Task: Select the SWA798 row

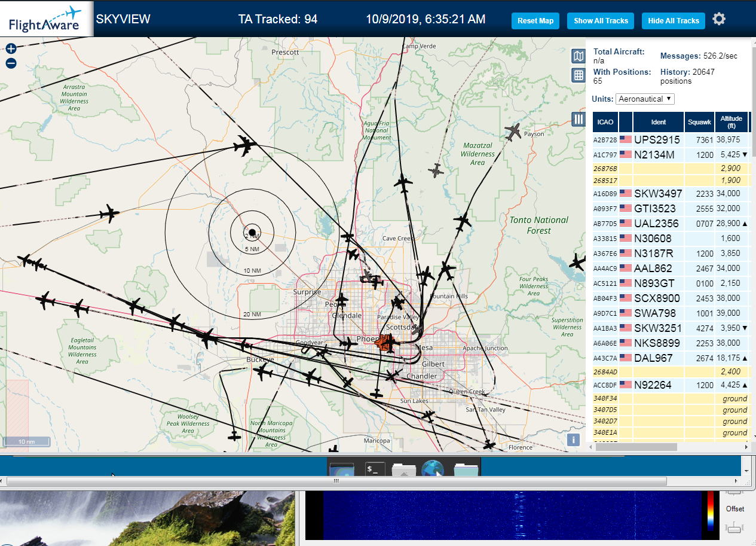Action: click(671, 313)
